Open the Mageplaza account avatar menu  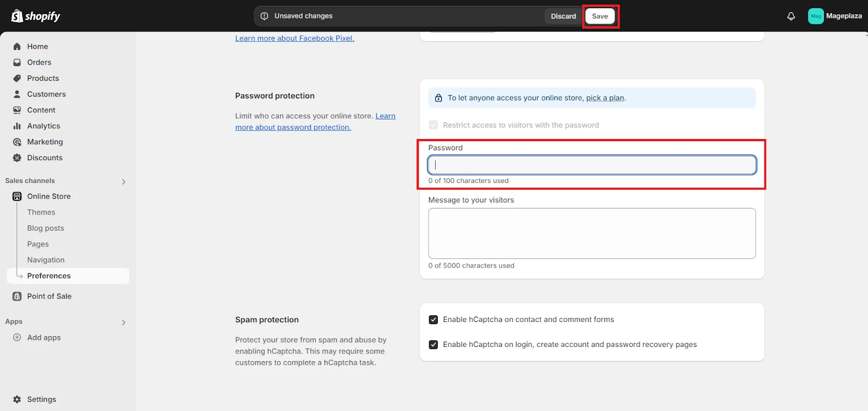[x=815, y=16]
